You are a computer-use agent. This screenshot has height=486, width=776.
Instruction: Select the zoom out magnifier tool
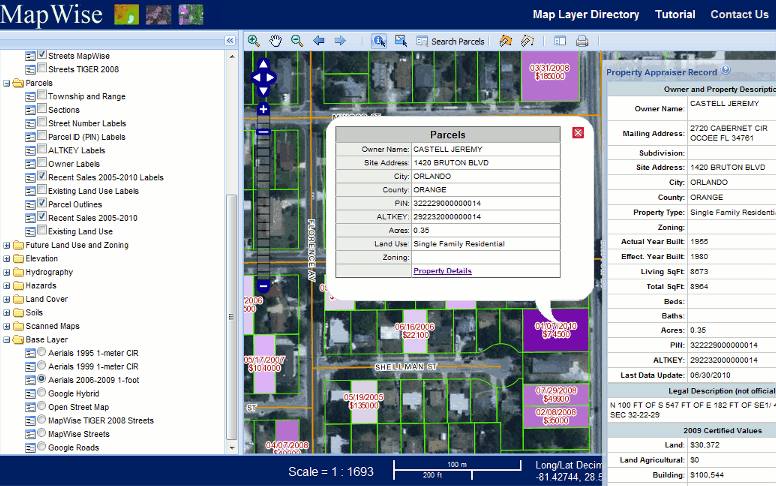(297, 41)
